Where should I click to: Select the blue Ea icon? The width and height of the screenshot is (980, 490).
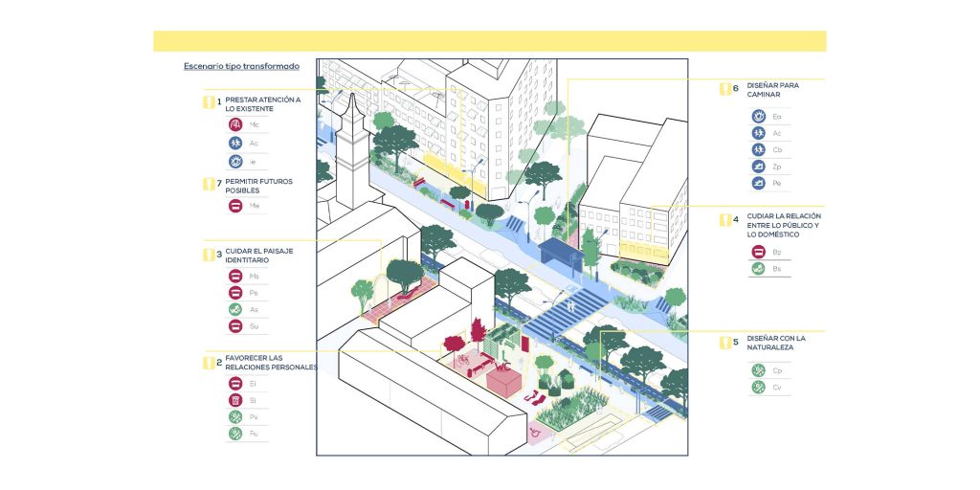tap(758, 116)
